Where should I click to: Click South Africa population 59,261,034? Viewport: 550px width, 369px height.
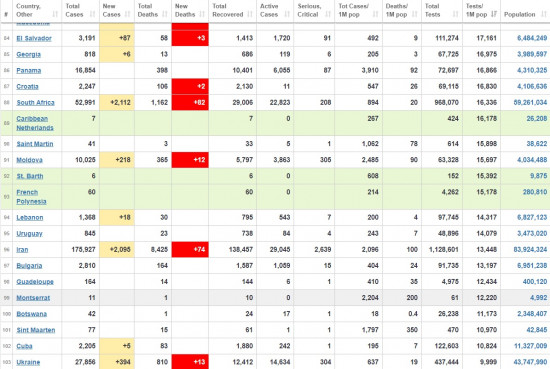point(530,103)
